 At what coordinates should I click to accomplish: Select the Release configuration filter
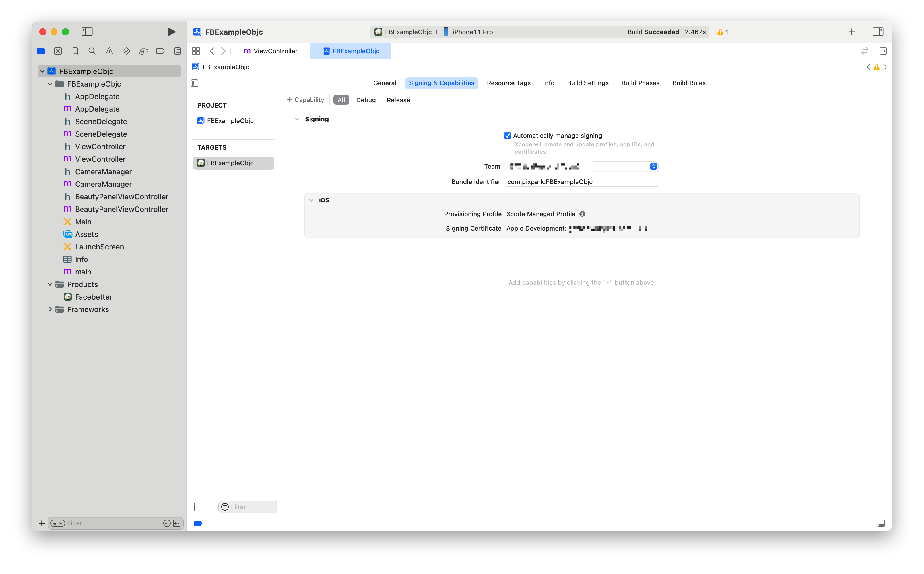click(398, 100)
